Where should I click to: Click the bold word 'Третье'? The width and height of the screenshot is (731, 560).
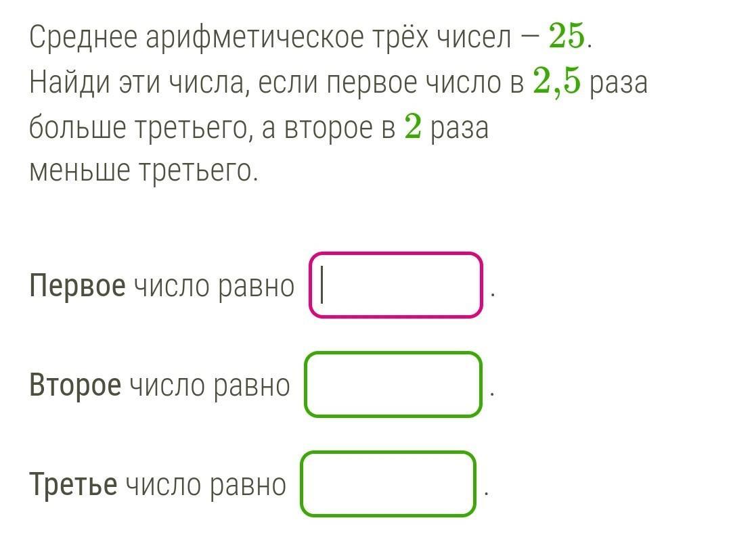point(73,485)
